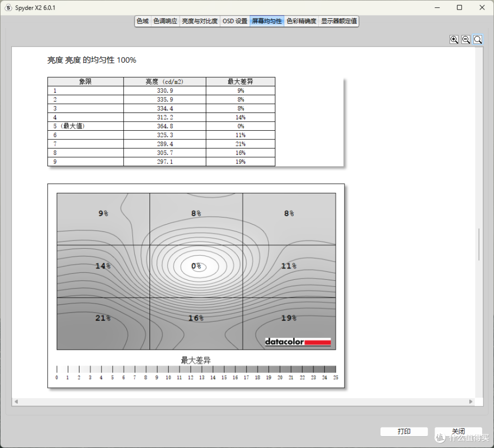Click the 象限 column header
Image resolution: width=494 pixels, height=448 pixels.
point(86,81)
